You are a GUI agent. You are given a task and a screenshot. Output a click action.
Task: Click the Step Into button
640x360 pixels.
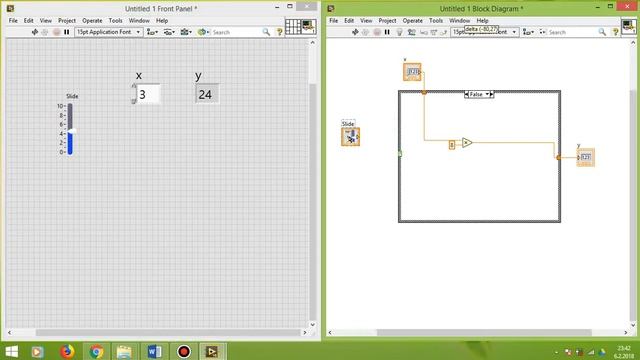coord(424,32)
